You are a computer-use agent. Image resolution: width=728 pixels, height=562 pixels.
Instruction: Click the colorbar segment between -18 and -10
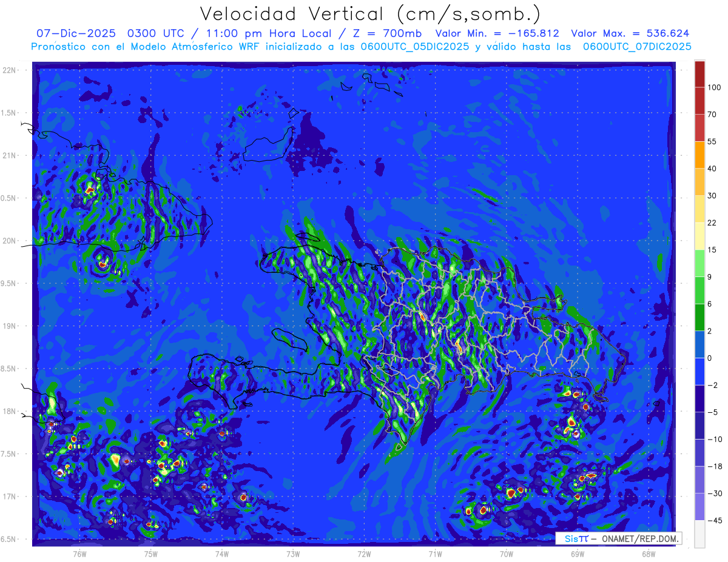[699, 452]
